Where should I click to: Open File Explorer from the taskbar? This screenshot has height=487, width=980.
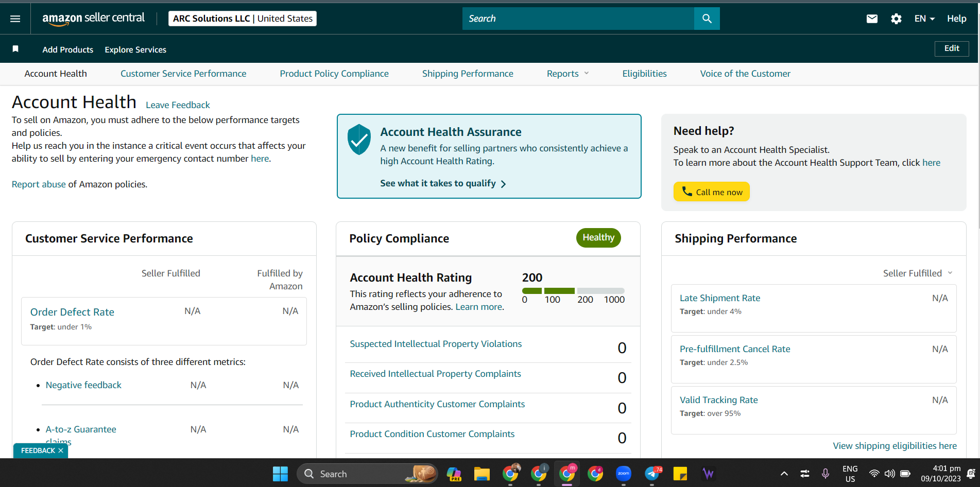pos(482,474)
